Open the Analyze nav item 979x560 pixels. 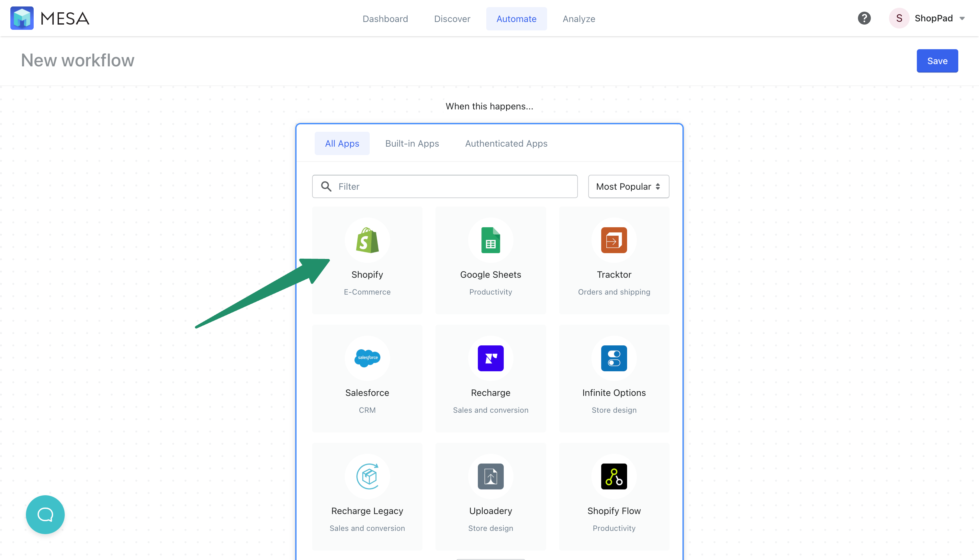[x=579, y=18]
